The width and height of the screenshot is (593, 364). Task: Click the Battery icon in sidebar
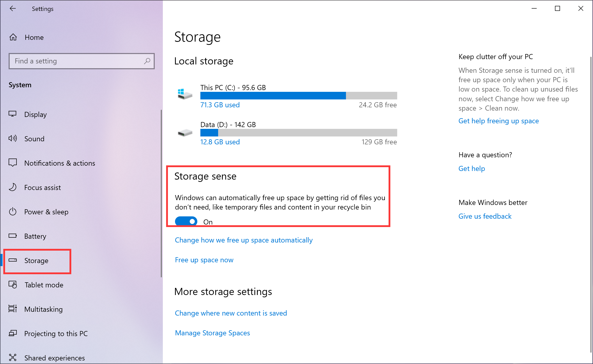point(13,236)
